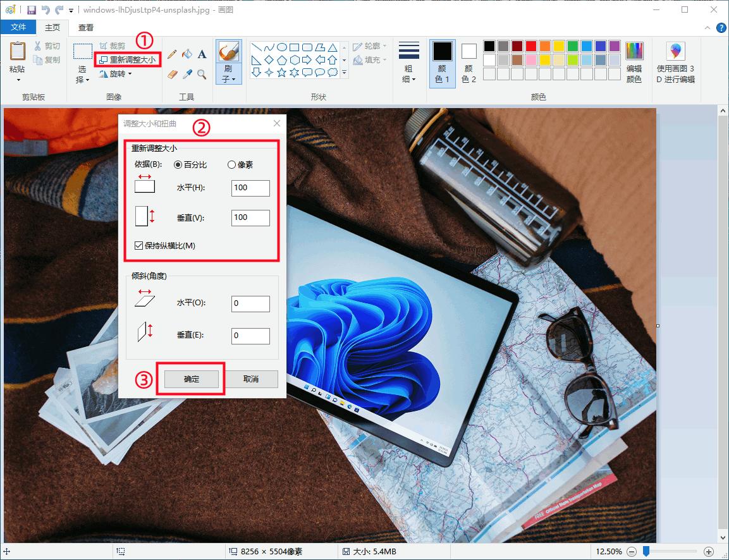This screenshot has height=560, width=729.
Task: Open Edit with Paint 3D button
Action: coord(675,63)
